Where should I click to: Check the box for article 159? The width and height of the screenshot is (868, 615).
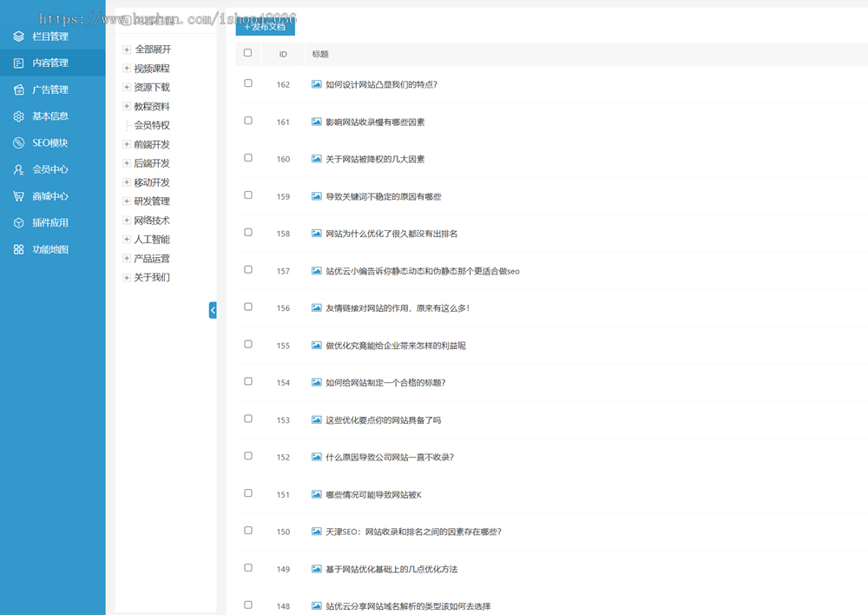pos(248,195)
